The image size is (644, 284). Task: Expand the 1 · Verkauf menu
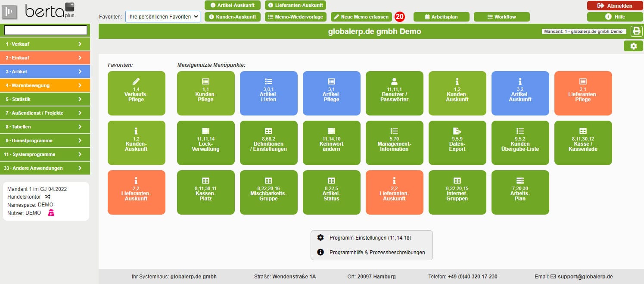(x=45, y=44)
